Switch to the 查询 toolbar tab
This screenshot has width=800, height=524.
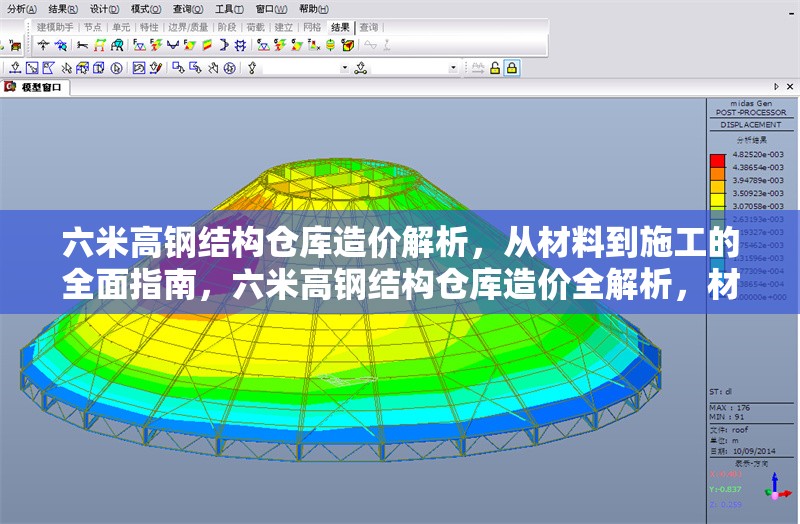point(369,27)
